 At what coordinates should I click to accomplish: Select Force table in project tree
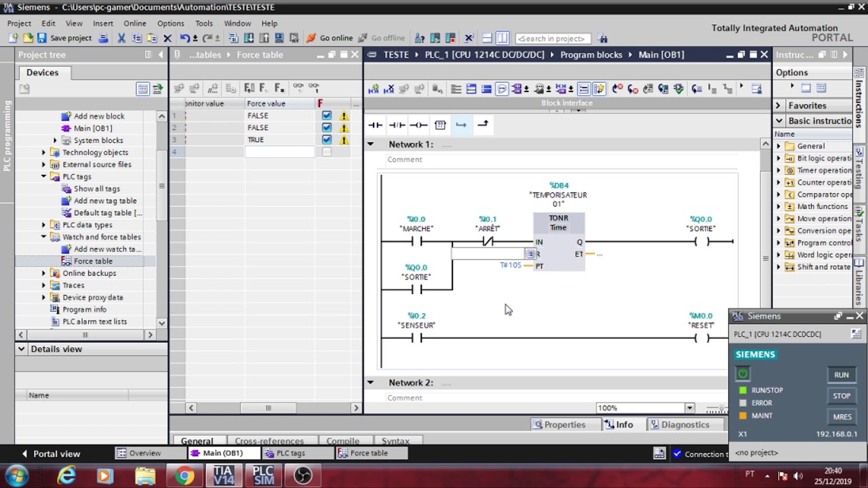pyautogui.click(x=93, y=262)
